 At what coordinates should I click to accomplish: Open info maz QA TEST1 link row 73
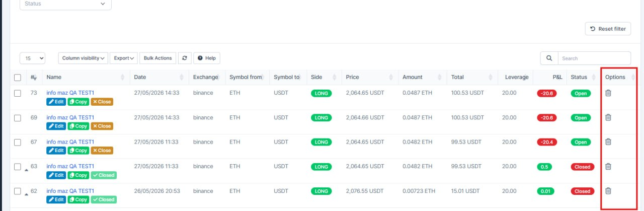pyautogui.click(x=70, y=93)
